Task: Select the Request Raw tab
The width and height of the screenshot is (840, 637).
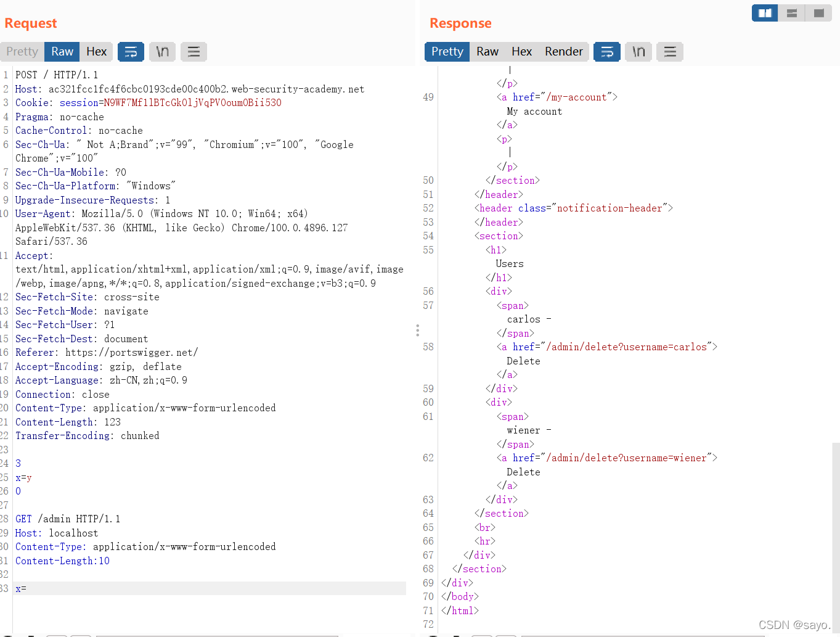Action: coord(62,52)
